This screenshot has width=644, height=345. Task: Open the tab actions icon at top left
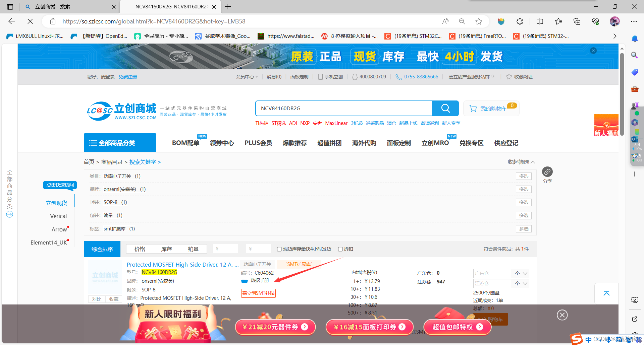[x=10, y=7]
